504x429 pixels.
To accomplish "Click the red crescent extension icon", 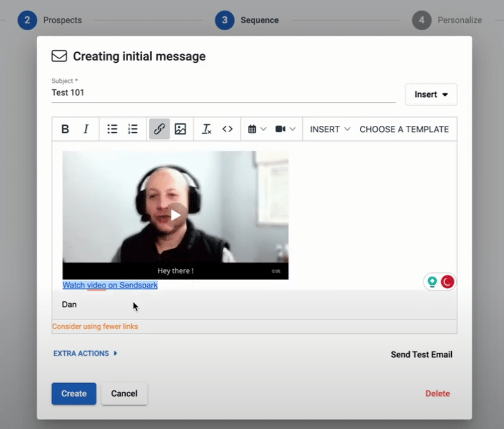I will pos(447,282).
